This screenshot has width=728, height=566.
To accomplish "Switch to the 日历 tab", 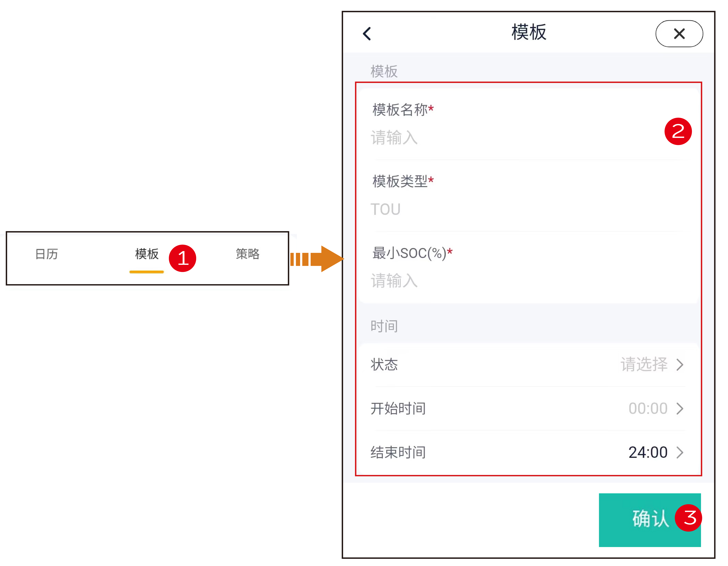I will (47, 254).
